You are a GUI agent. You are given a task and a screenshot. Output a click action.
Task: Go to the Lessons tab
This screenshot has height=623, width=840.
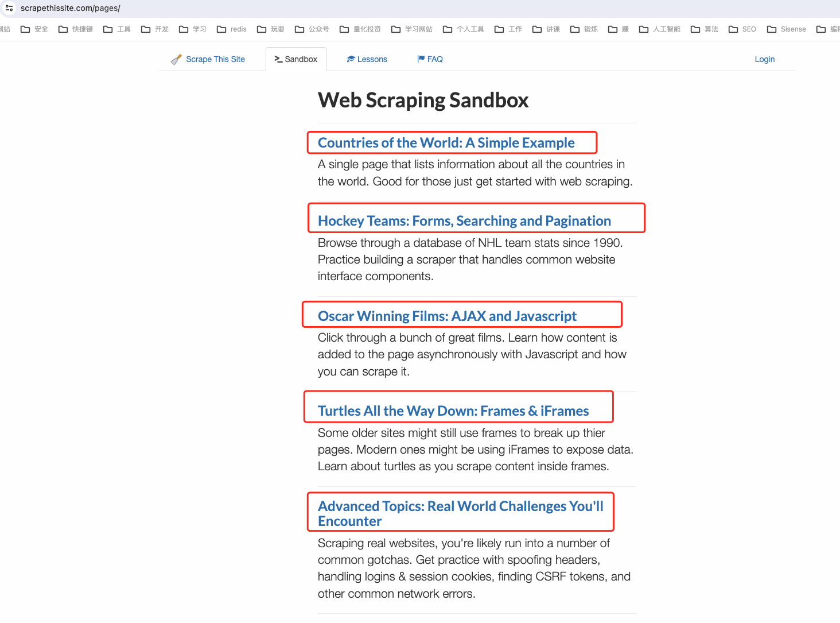(x=367, y=59)
